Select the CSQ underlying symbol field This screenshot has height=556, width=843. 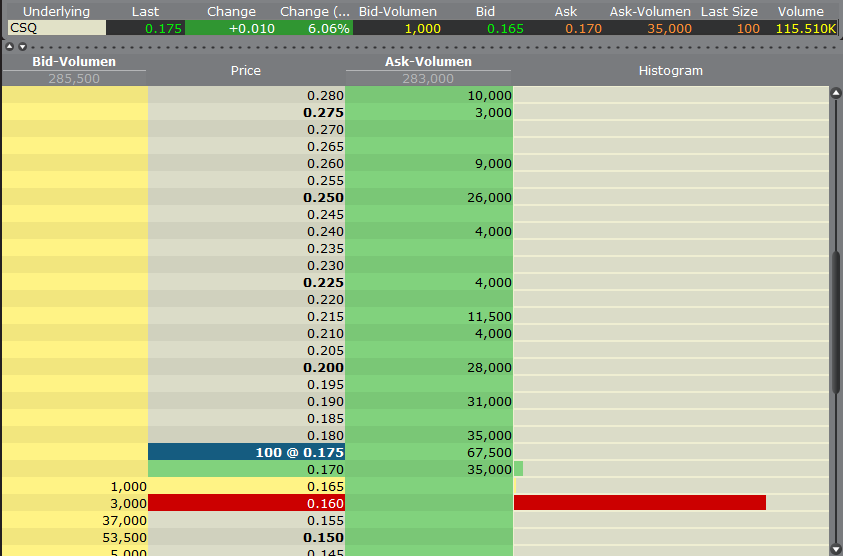click(55, 28)
